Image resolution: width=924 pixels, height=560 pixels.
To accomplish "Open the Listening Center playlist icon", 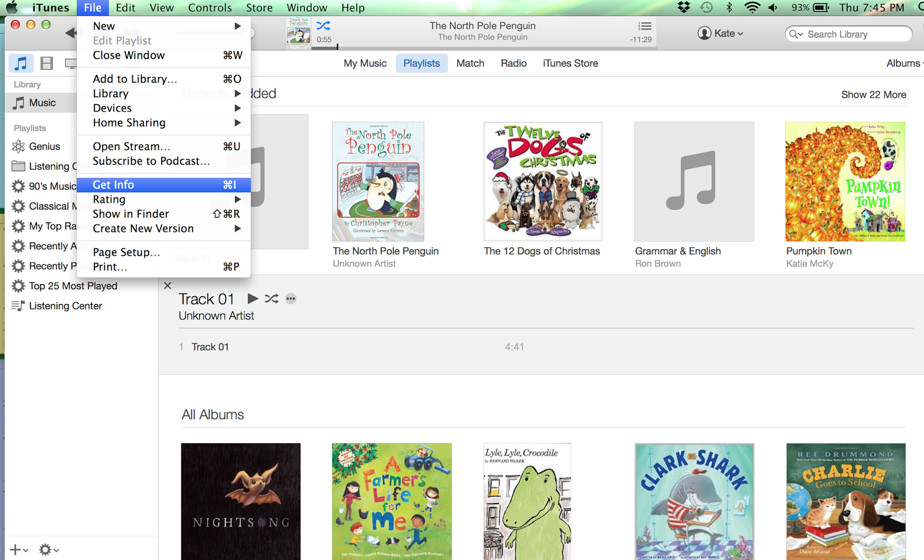I will [18, 305].
